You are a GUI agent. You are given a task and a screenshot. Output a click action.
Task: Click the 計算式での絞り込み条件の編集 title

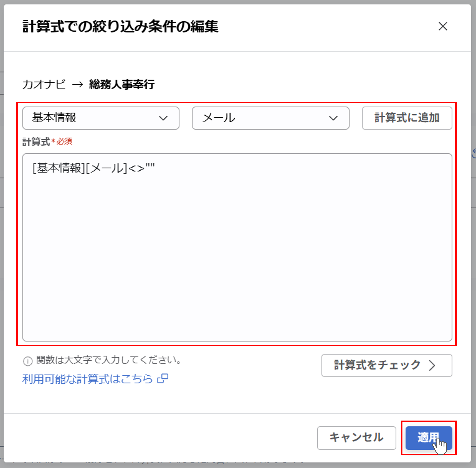(120, 26)
